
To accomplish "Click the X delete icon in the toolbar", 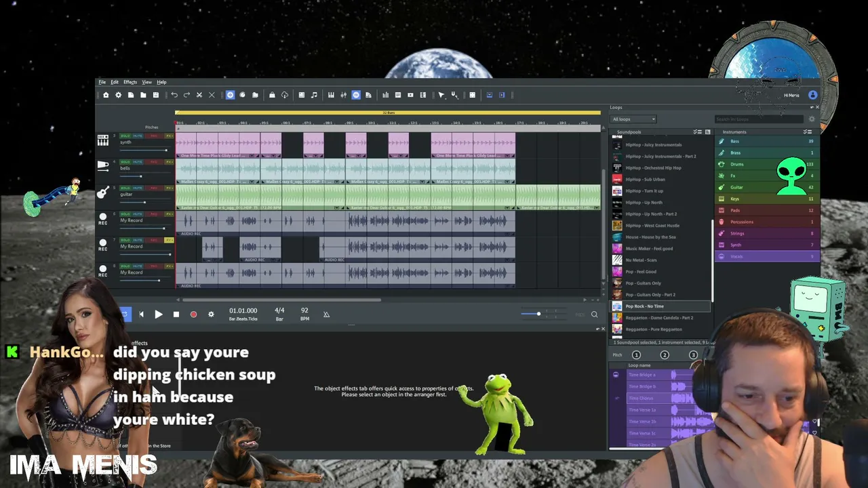I will pos(212,95).
